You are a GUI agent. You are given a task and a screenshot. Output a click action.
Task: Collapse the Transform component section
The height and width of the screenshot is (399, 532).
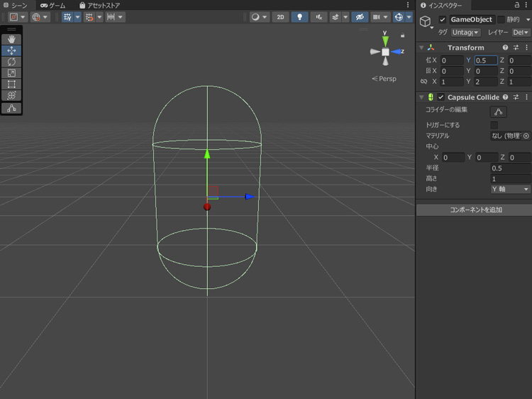coord(421,48)
